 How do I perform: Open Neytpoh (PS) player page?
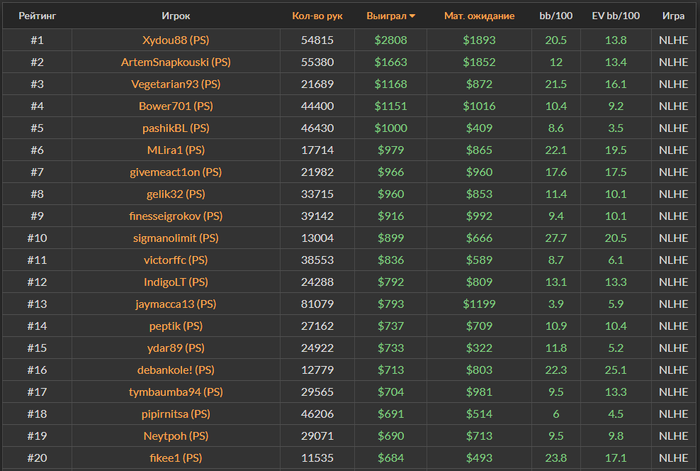click(176, 436)
